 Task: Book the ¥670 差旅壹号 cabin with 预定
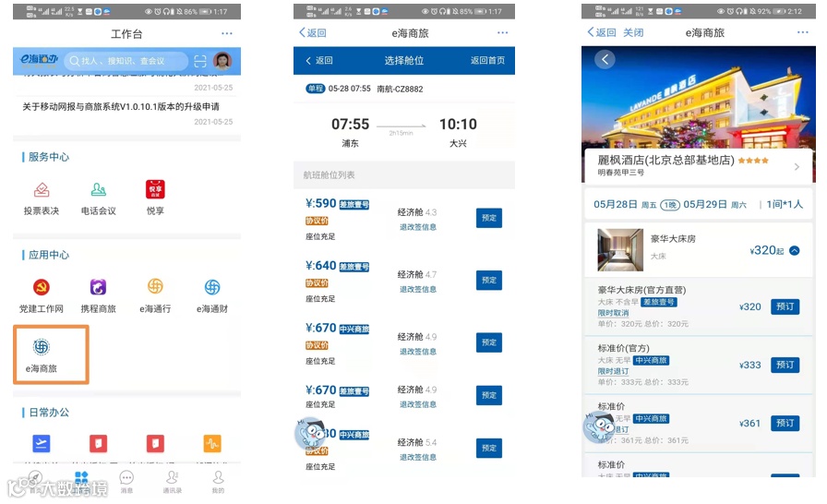tap(489, 395)
